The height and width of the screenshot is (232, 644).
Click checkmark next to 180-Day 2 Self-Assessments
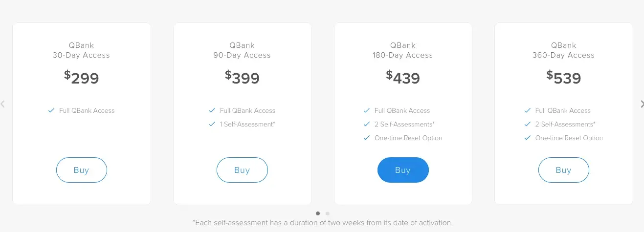[367, 124]
